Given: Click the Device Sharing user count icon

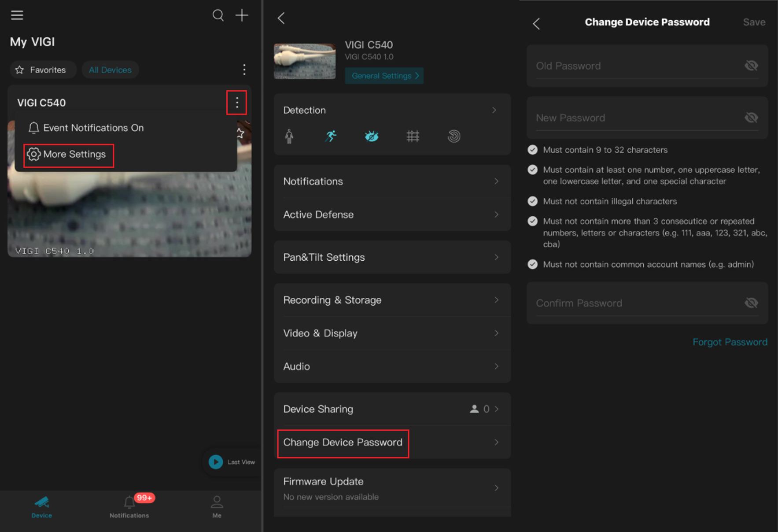Looking at the screenshot, I should (474, 409).
